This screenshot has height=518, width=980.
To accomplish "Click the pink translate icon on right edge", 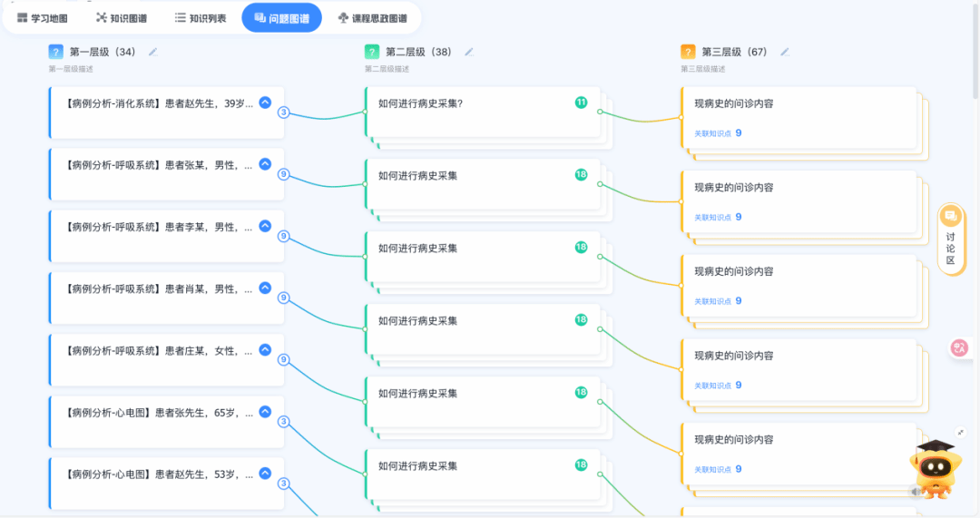I will click(959, 347).
